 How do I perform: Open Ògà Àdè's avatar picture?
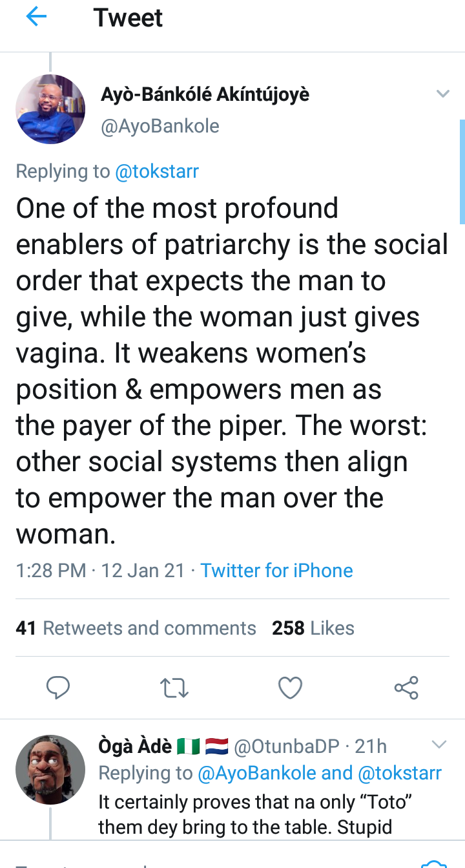pos(50,770)
